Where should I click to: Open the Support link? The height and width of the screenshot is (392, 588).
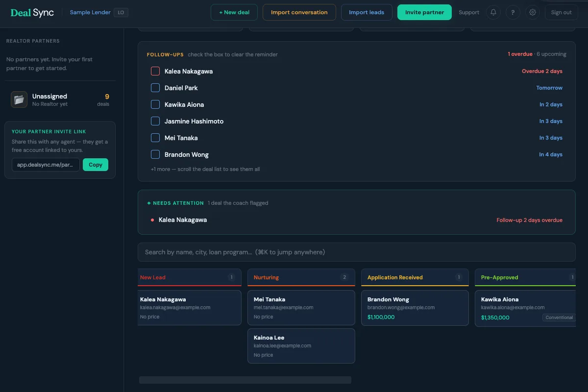(469, 12)
